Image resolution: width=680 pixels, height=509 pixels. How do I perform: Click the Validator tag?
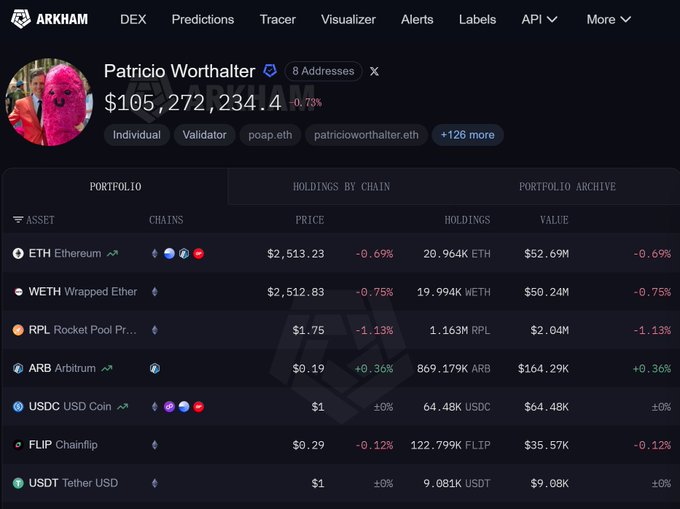point(204,135)
